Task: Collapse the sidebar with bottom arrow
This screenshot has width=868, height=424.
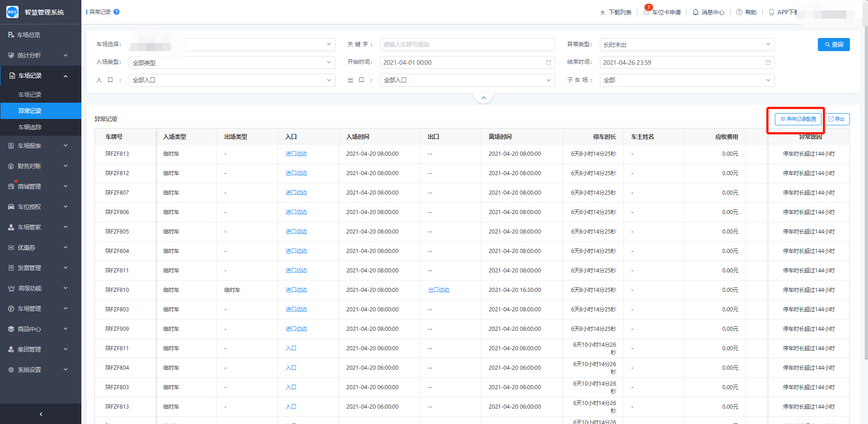Action: pyautogui.click(x=41, y=414)
